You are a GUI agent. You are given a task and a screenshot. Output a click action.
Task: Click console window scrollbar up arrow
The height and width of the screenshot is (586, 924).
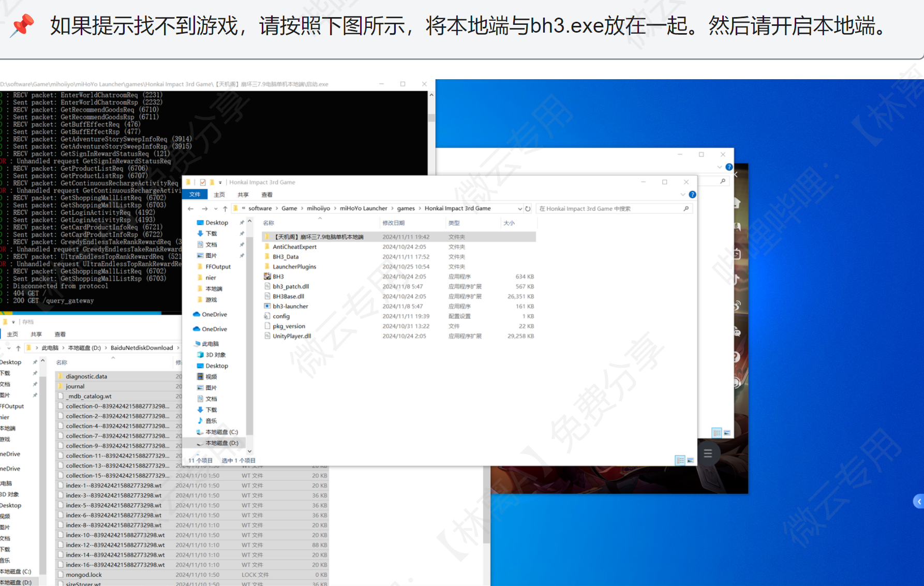click(x=431, y=96)
